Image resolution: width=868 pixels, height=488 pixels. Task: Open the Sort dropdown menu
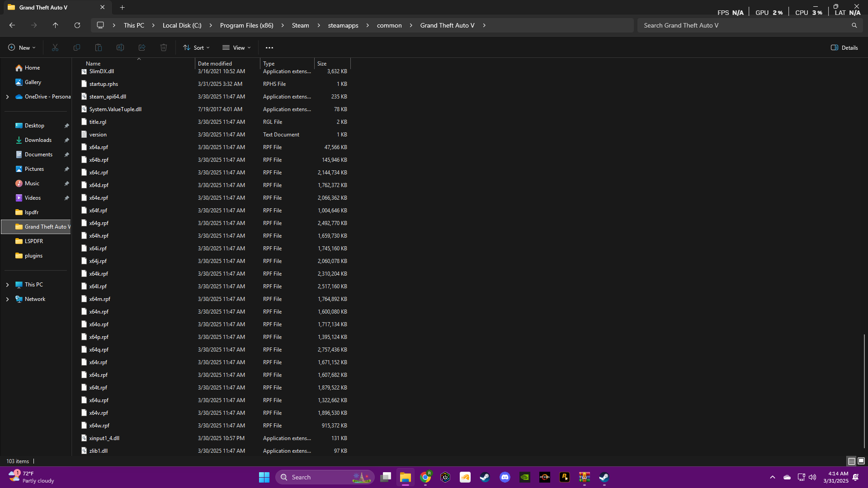[x=196, y=47]
